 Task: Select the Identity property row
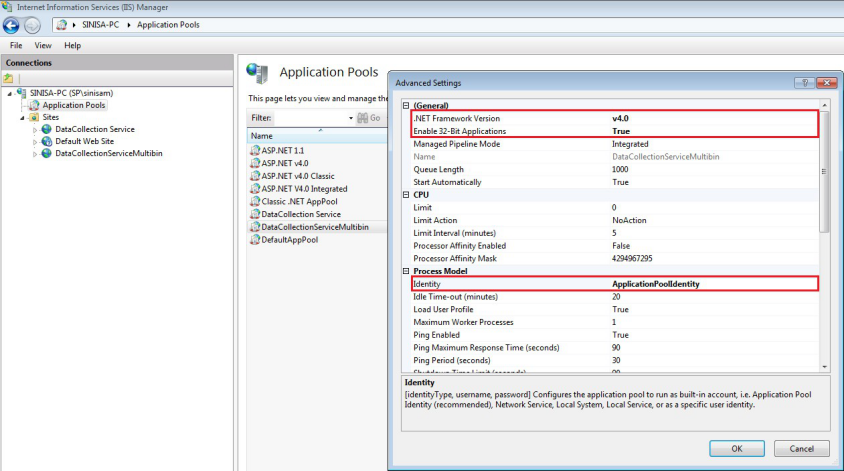615,284
